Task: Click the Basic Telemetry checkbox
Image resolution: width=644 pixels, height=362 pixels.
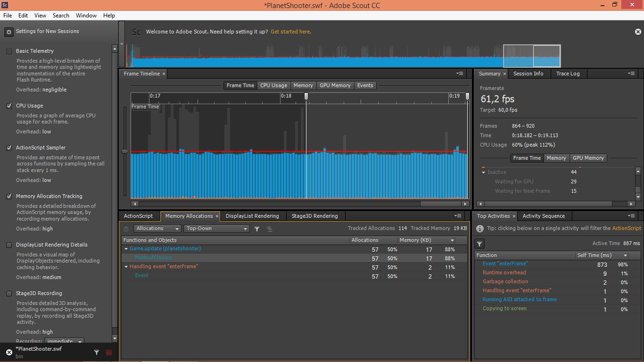Action: tap(9, 51)
